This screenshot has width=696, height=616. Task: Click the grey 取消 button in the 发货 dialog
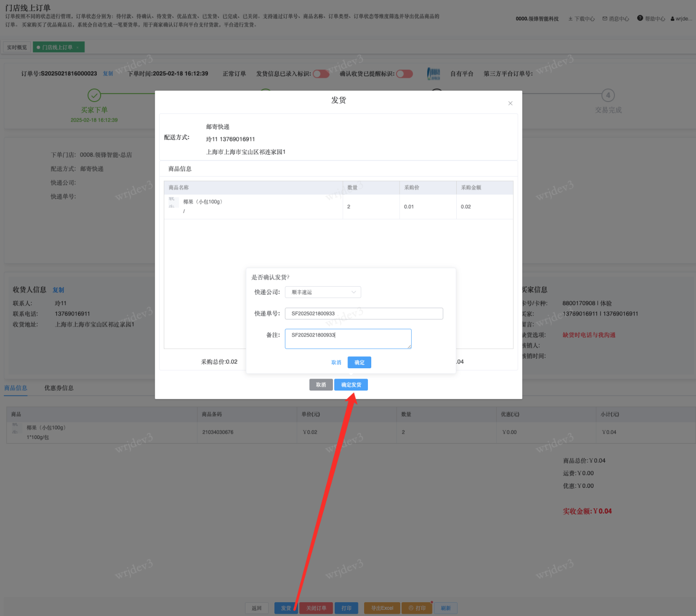point(321,385)
